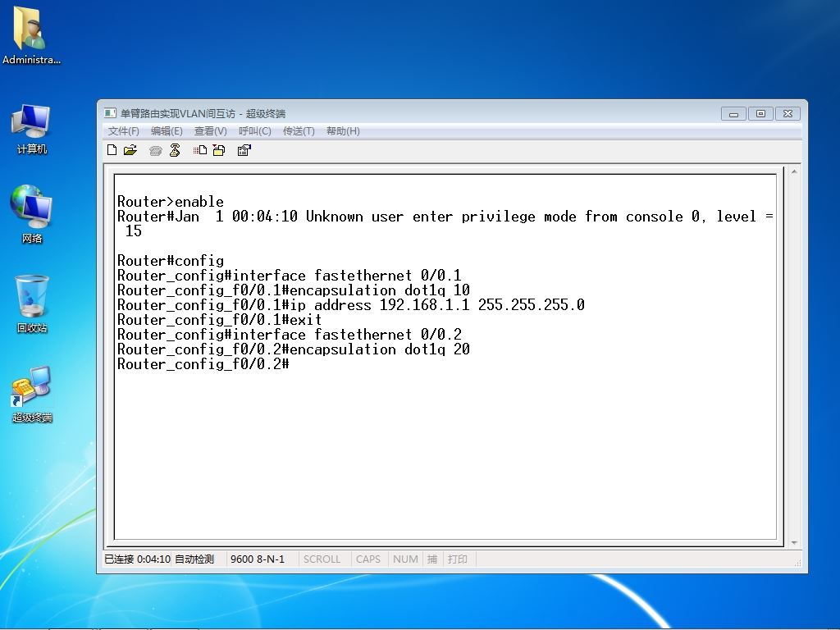840x630 pixels.
Task: Click the encapsulation dot1q 10 line
Action: click(294, 290)
